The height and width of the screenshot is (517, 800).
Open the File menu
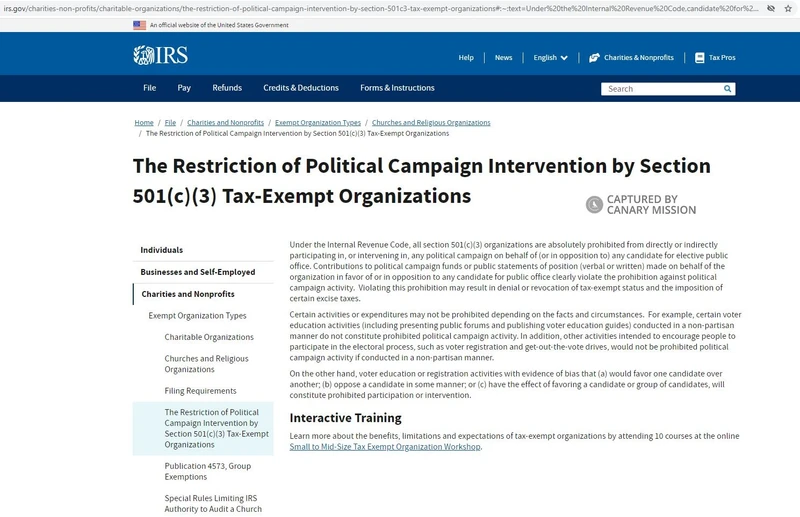tap(149, 88)
